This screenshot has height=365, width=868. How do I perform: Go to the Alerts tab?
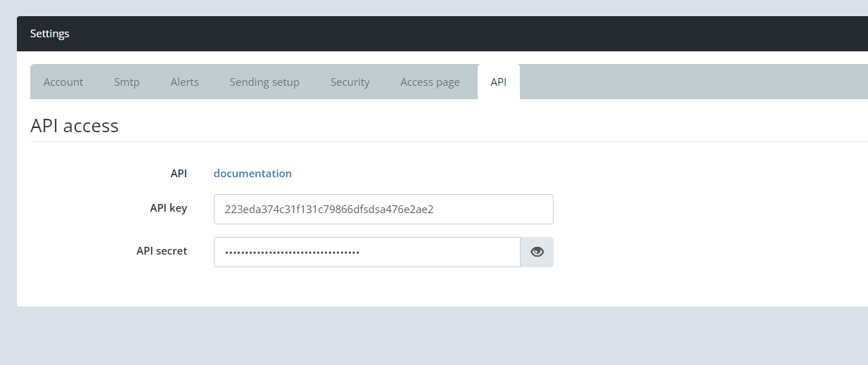point(184,82)
